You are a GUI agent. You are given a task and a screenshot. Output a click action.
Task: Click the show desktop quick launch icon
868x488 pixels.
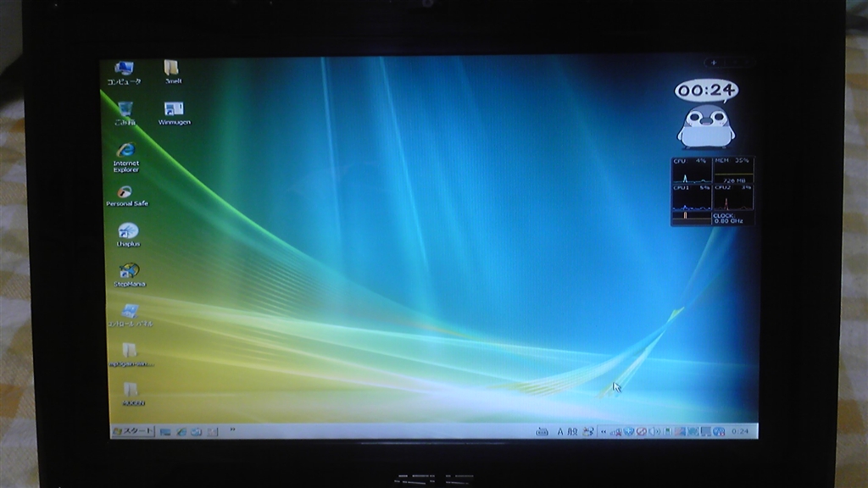[x=165, y=431]
